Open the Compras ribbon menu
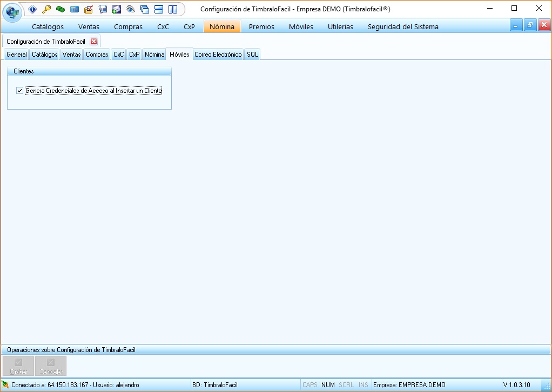Screen dimensions: 552x392 (128, 27)
